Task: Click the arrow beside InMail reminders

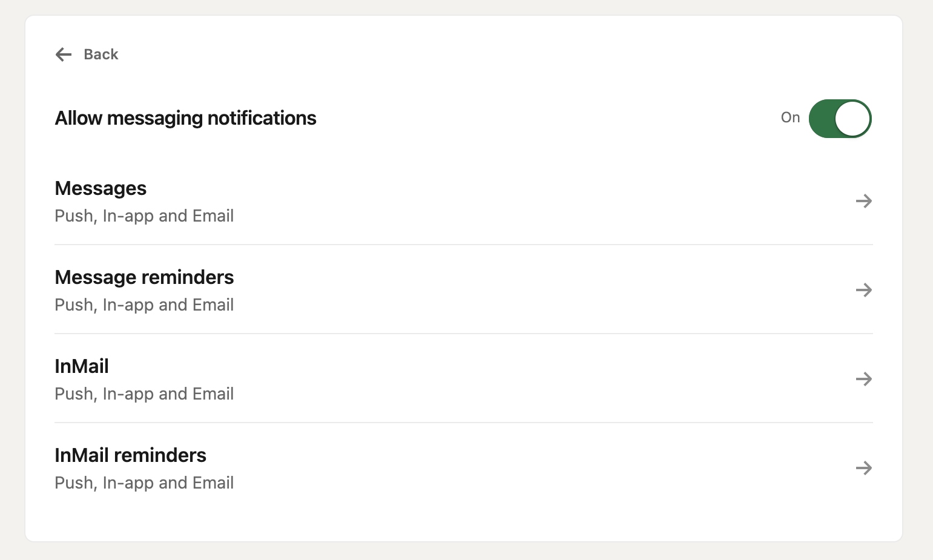Action: click(864, 468)
